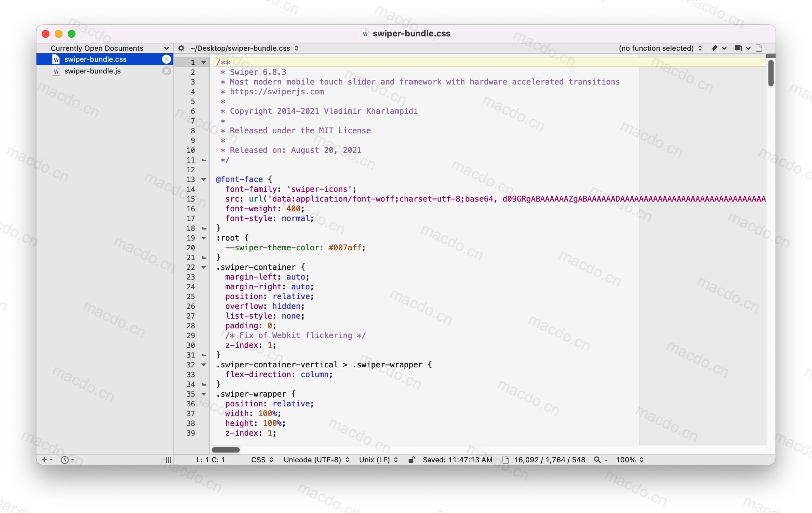Click the document statistics page icon
The image size is (812, 513).
coord(505,460)
